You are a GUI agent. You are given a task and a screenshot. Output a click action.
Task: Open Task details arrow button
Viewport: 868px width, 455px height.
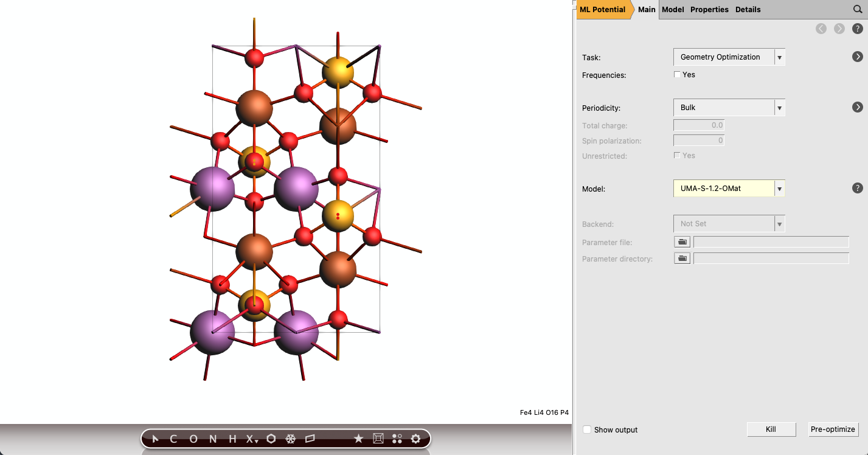[x=857, y=57]
